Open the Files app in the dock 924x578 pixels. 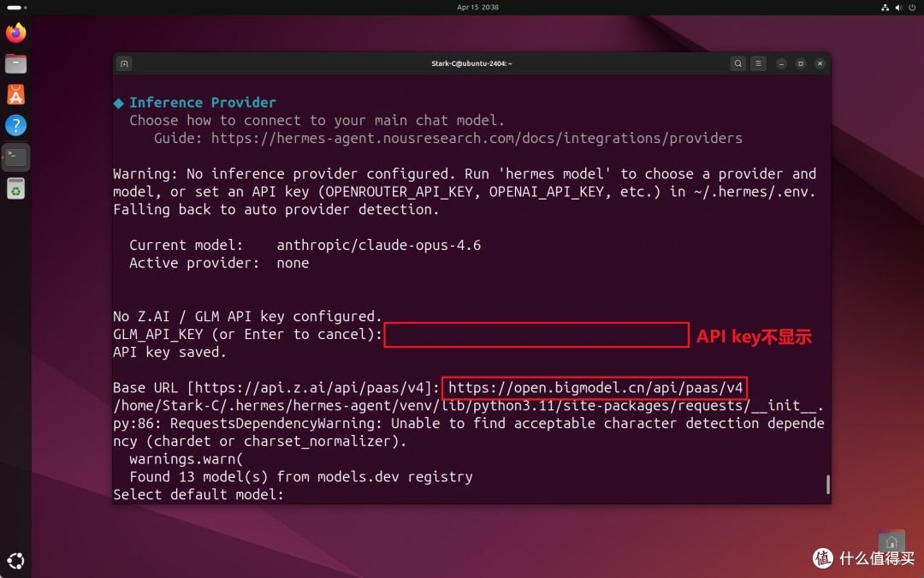click(x=16, y=63)
